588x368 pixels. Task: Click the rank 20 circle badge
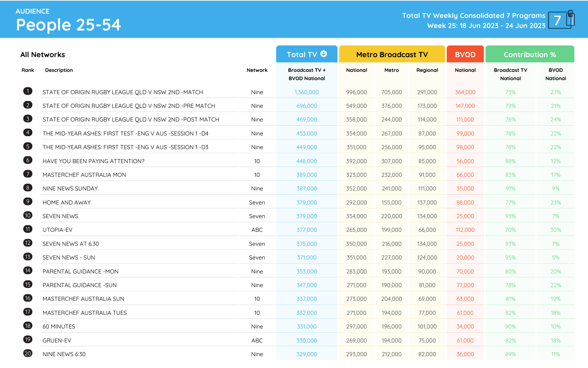tap(28, 353)
